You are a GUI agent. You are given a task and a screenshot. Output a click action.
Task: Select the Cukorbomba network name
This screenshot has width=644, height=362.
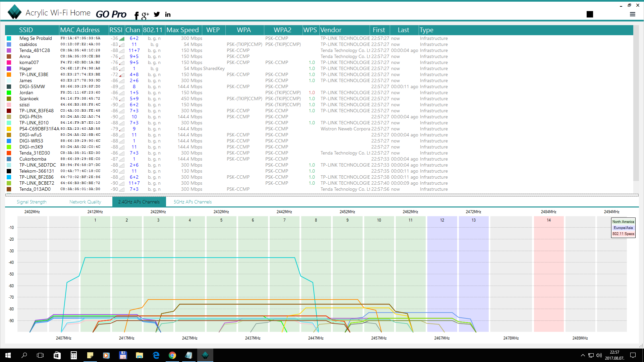[33, 159]
